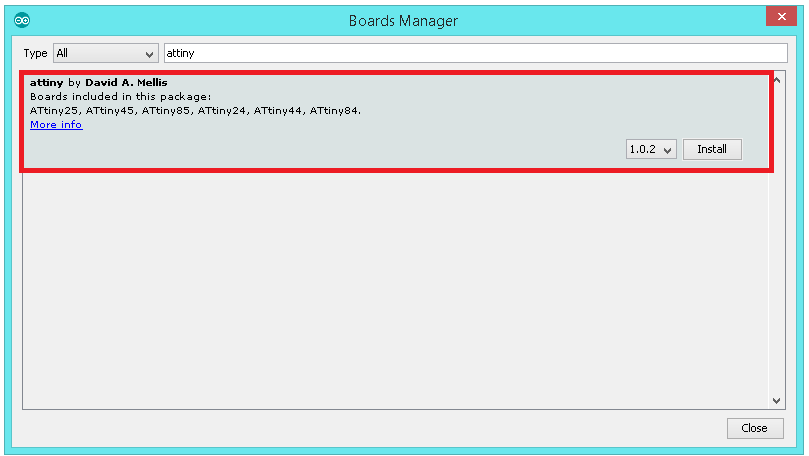Click the Boards Manager window title
809x456 pixels.
[403, 21]
